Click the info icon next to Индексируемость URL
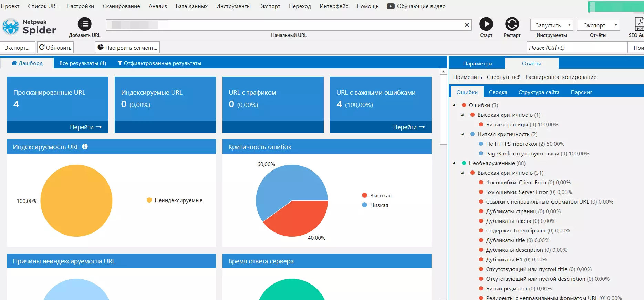Screen dimensions: 644x300 (85, 147)
